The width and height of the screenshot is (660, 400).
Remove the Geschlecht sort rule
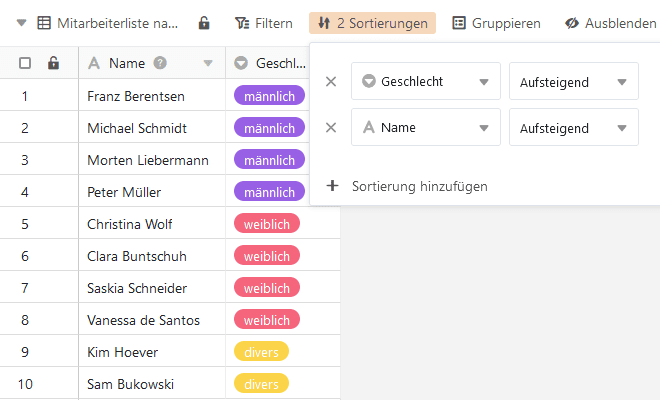pyautogui.click(x=332, y=82)
